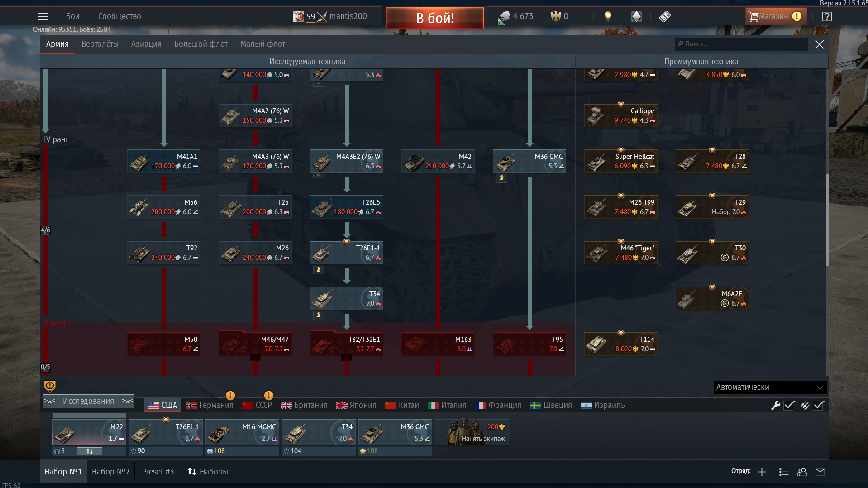Select the Франция nation tab
The height and width of the screenshot is (488, 868).
click(498, 405)
